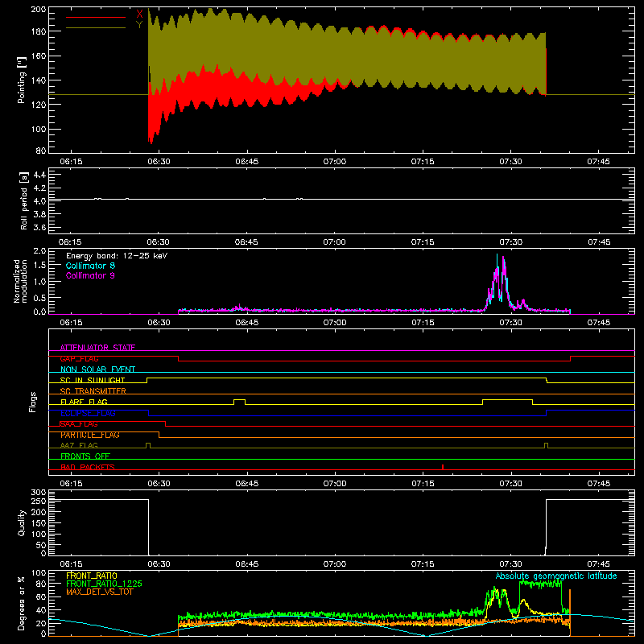Select the SC_IN_SUNLIGHT flag label
The image size is (644, 644).
(93, 380)
